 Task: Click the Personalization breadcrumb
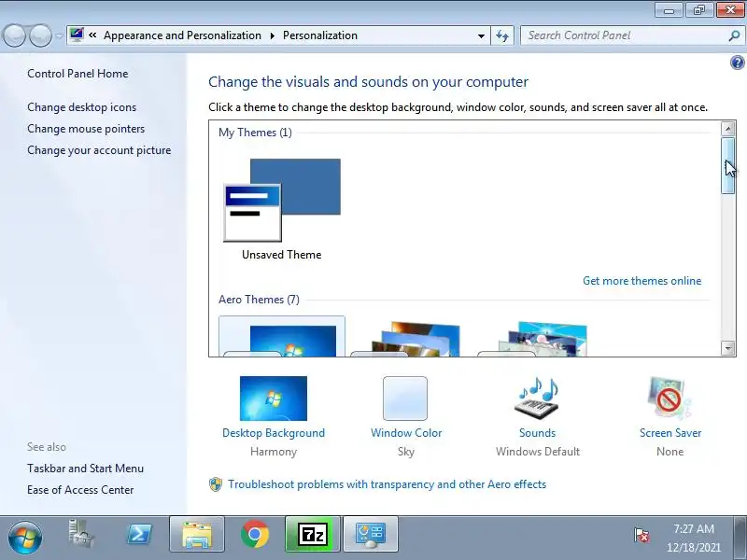319,35
